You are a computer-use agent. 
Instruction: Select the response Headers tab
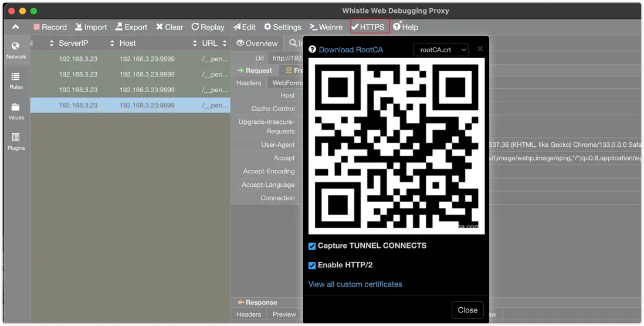click(249, 314)
